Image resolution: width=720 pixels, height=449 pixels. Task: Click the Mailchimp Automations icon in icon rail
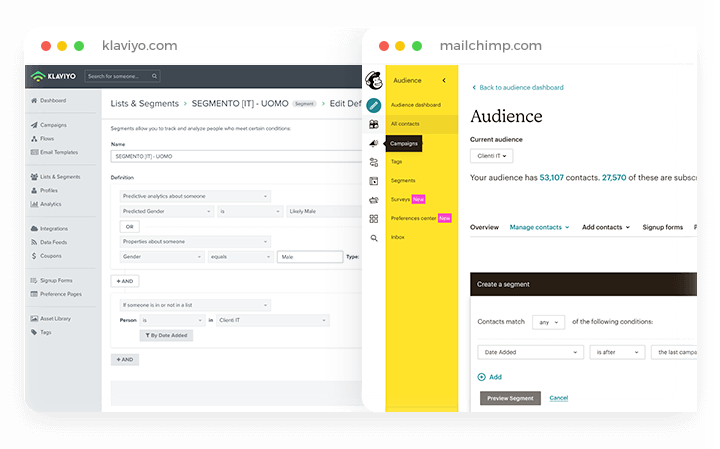[374, 162]
